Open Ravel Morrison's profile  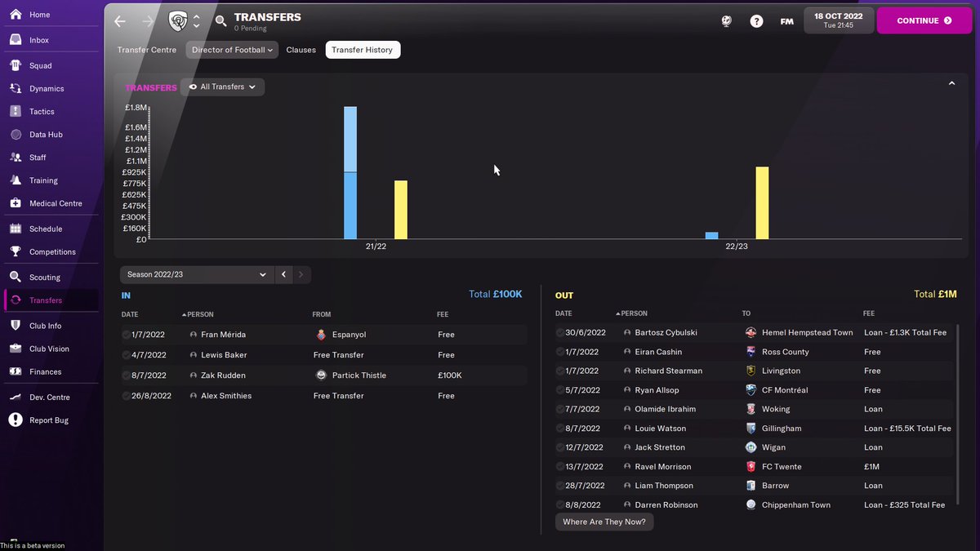(x=662, y=467)
